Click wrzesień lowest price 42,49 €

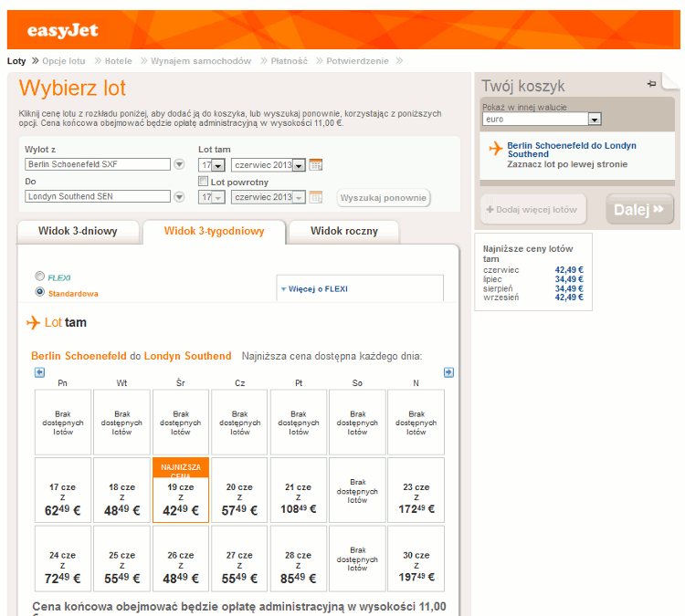[x=569, y=298]
